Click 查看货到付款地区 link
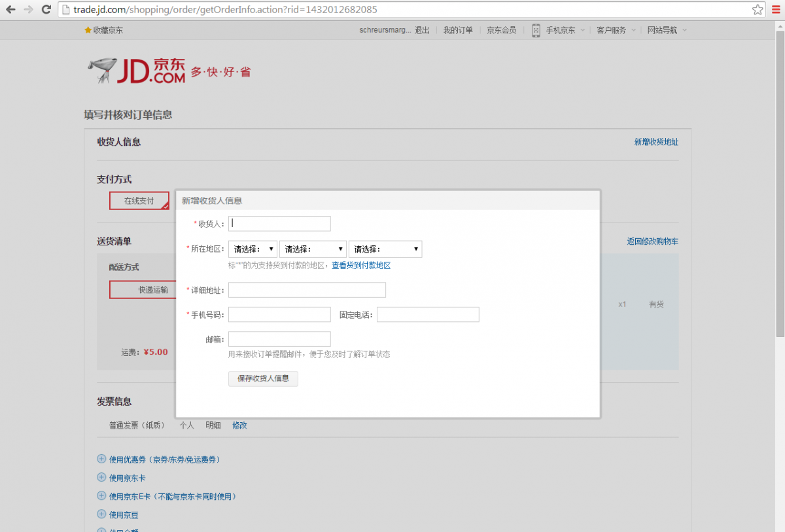Image resolution: width=785 pixels, height=532 pixels. point(361,266)
